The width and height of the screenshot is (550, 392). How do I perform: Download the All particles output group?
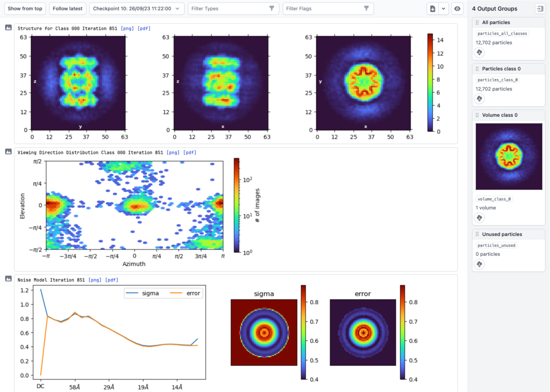(x=479, y=52)
